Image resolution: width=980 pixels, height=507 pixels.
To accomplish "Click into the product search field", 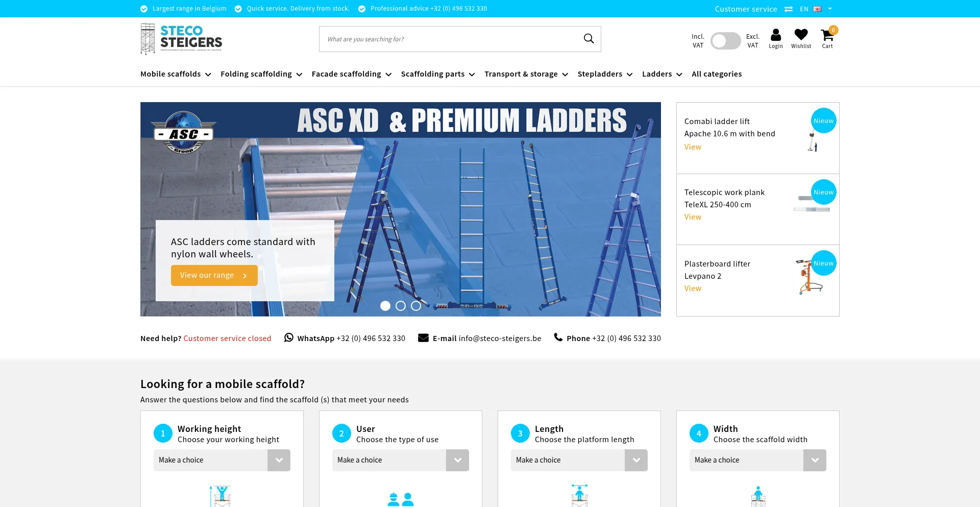I will coord(449,39).
